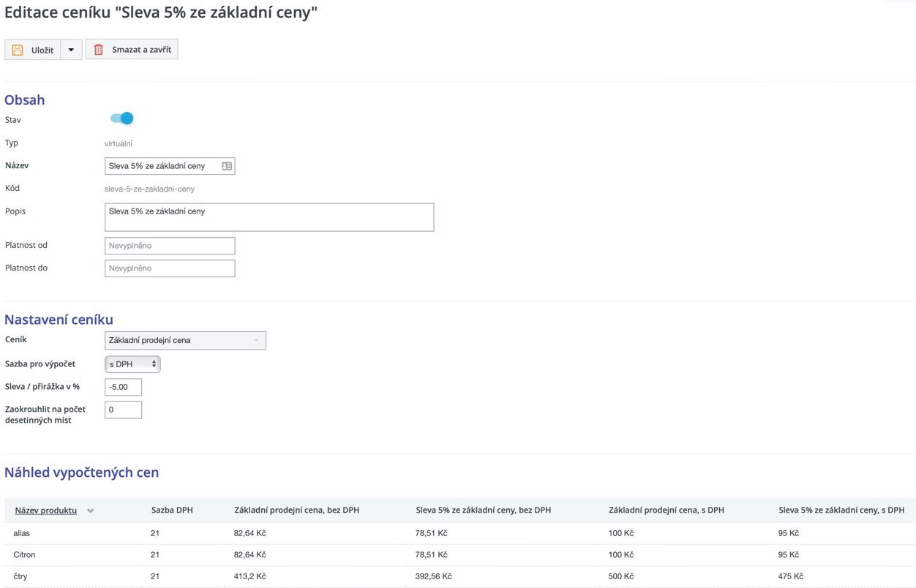Click the Sleva / přirážka percentage field
916x588 pixels.
click(123, 387)
